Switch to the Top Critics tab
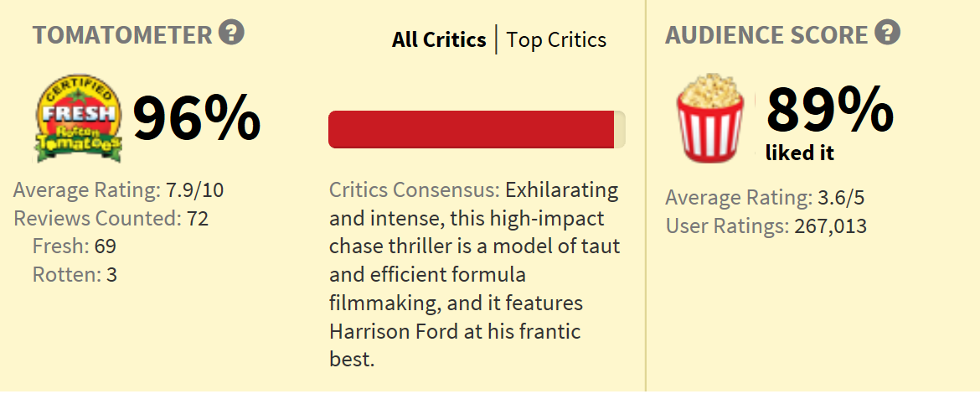 click(x=556, y=40)
